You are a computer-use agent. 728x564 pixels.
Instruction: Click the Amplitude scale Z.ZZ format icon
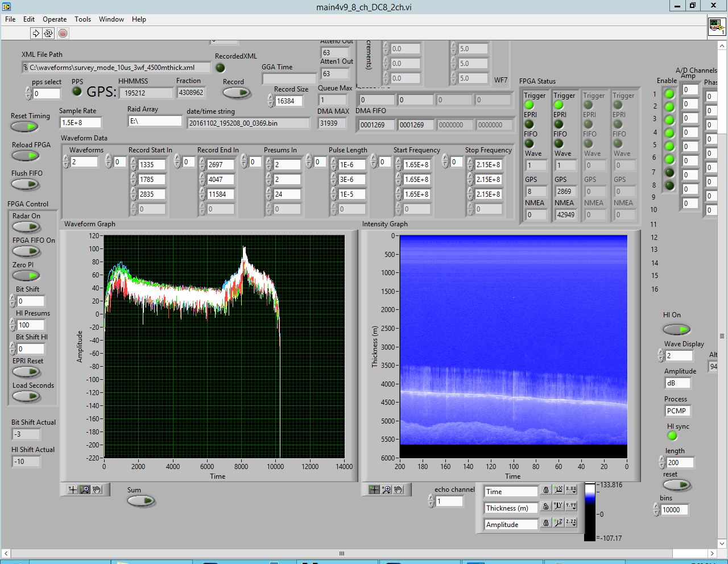571,522
